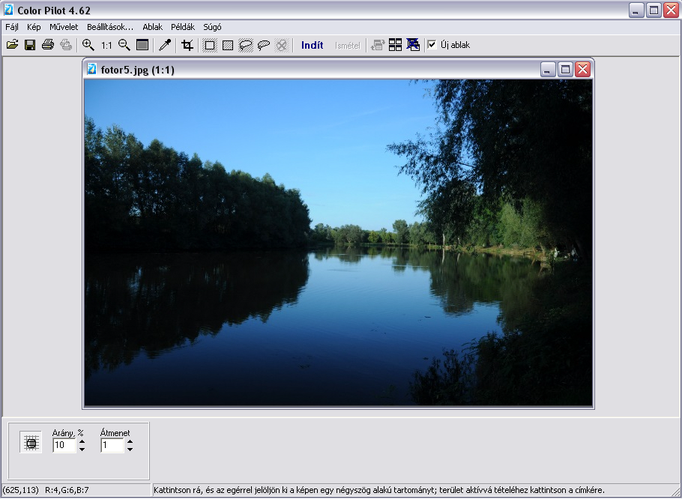The width and height of the screenshot is (682, 499).
Task: Open the Fájl menu
Action: tap(12, 27)
